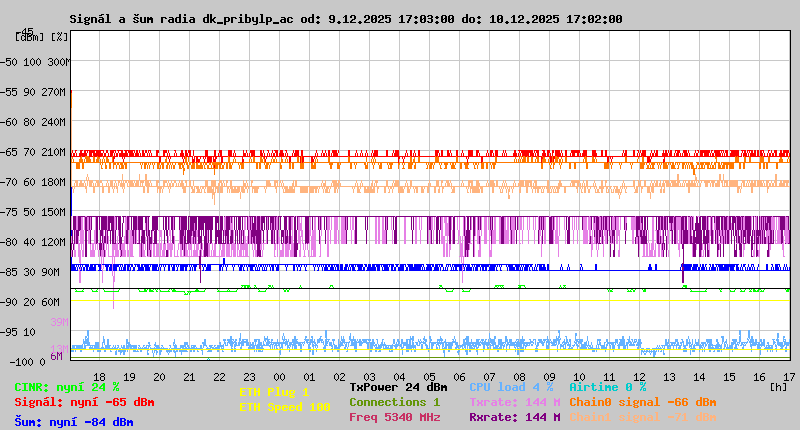Select the Airtime 0 % legend entry
The width and height of the screenshot is (800, 430).
pos(607,387)
